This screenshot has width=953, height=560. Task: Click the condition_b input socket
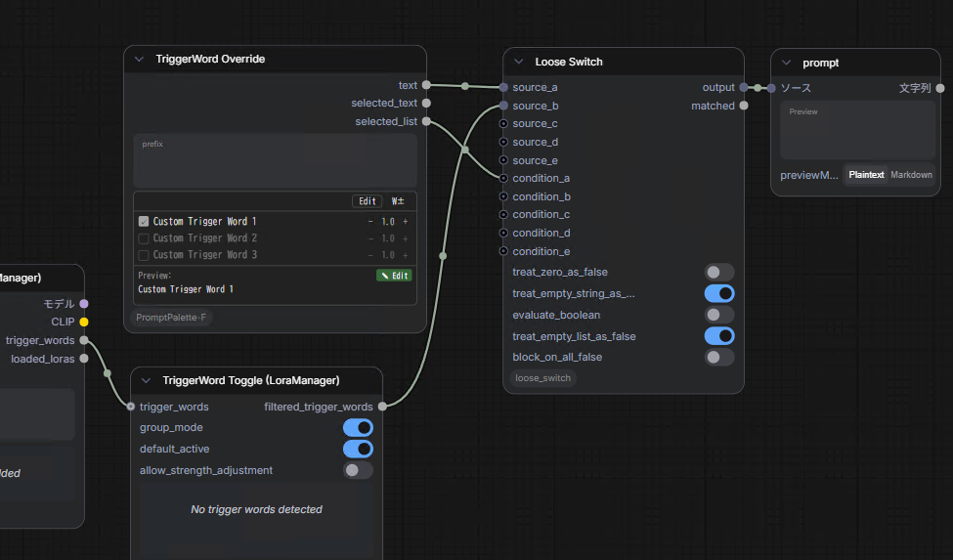pos(503,196)
